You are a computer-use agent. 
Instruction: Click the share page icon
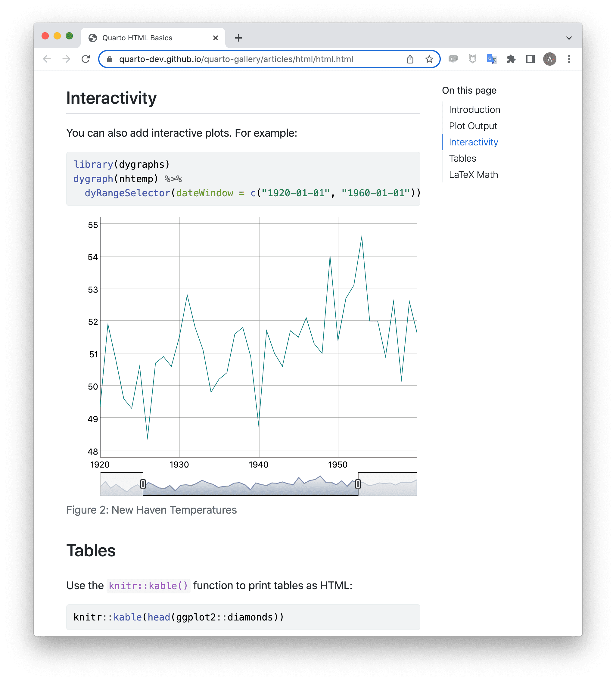[x=409, y=59]
